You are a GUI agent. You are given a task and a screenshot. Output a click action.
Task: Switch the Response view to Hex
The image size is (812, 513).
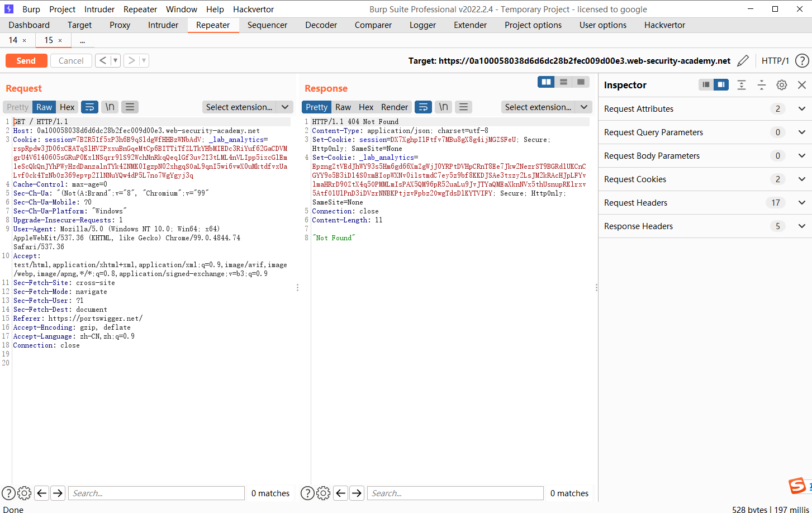(x=365, y=107)
